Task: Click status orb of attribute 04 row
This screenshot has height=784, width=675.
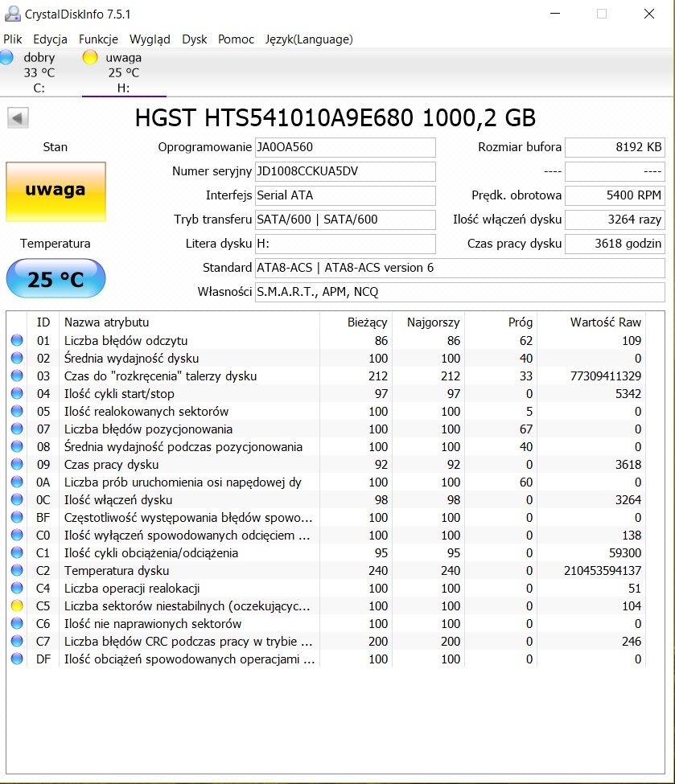Action: (x=17, y=393)
